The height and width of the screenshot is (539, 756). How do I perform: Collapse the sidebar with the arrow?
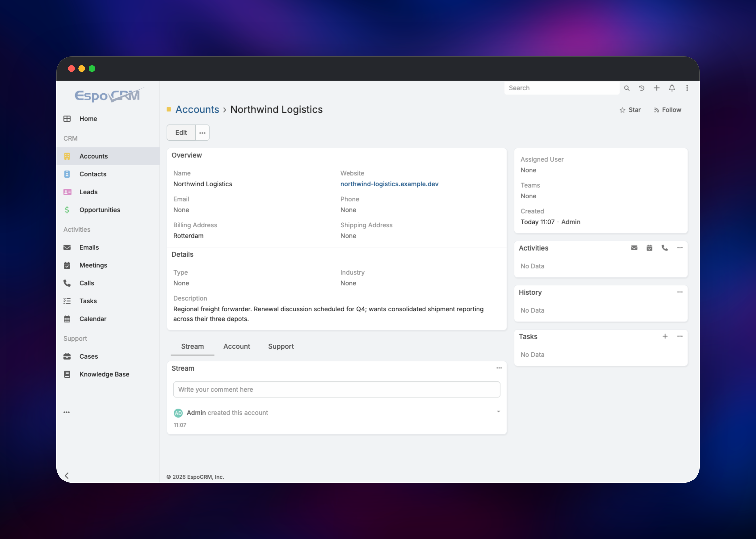[x=67, y=476]
